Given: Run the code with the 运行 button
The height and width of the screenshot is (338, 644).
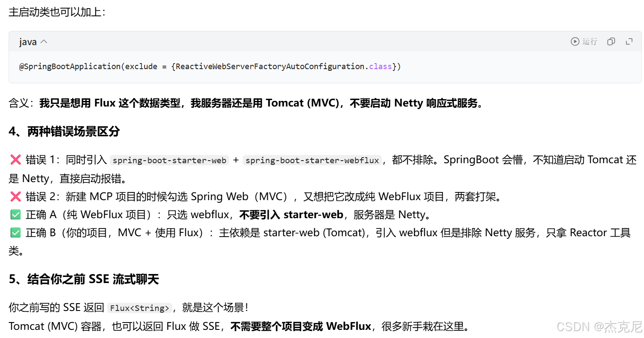Looking at the screenshot, I should pos(584,42).
